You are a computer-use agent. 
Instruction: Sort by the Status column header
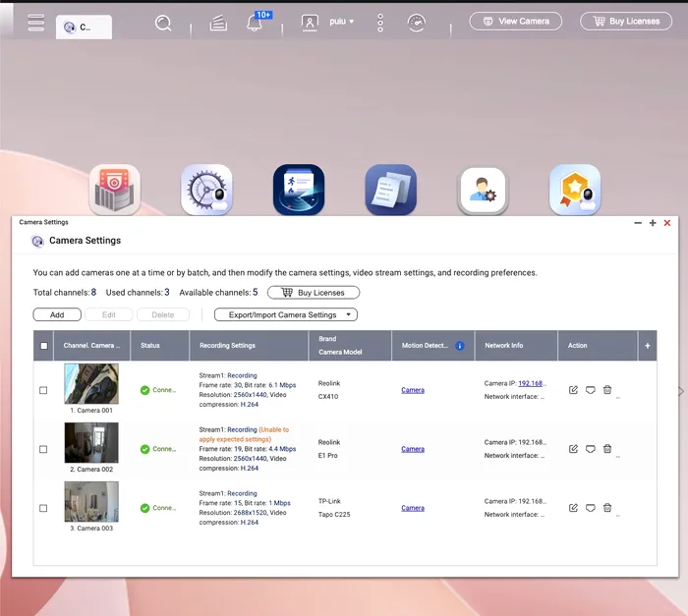tap(159, 346)
